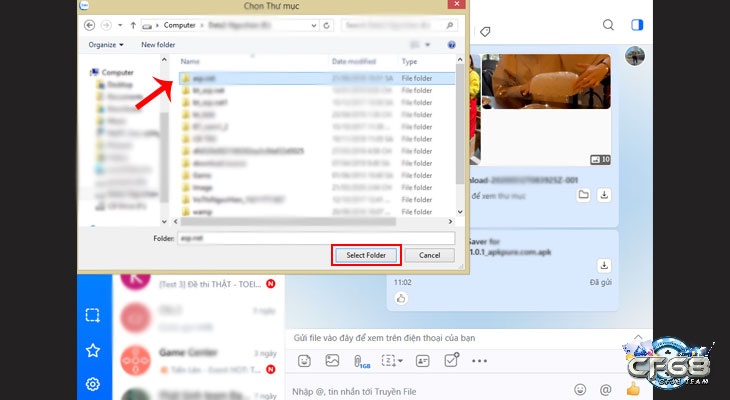
Task: Go back in the folder dialog
Action: (89, 25)
